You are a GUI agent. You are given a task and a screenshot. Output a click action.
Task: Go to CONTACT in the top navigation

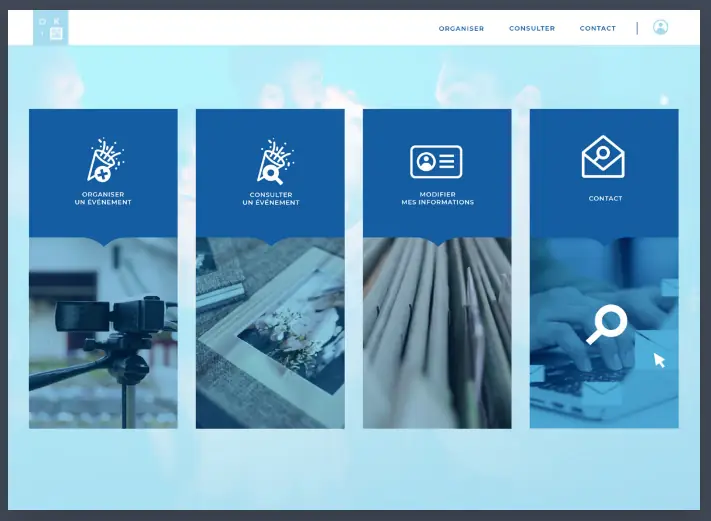(x=598, y=29)
